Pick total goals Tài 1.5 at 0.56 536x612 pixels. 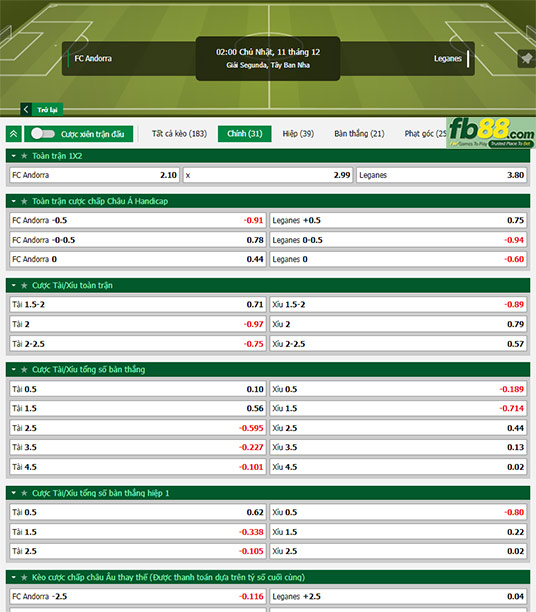(138, 408)
